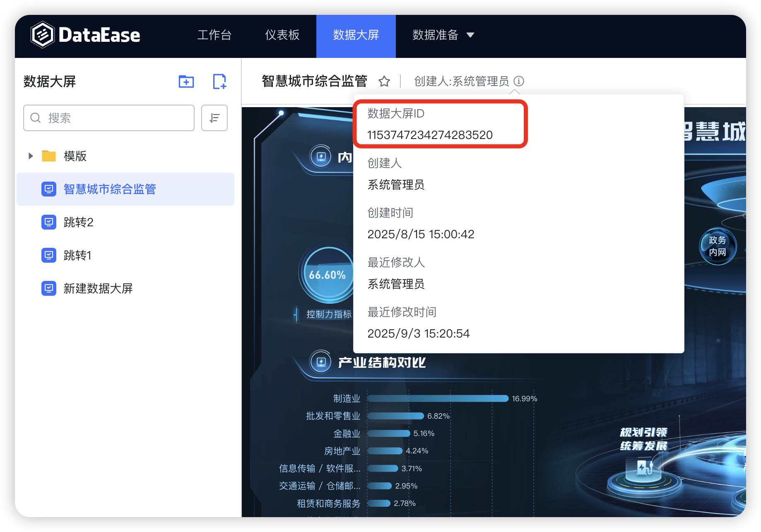The image size is (761, 532).
Task: Select 智慧城市综合监管 in the list
Action: (x=110, y=189)
